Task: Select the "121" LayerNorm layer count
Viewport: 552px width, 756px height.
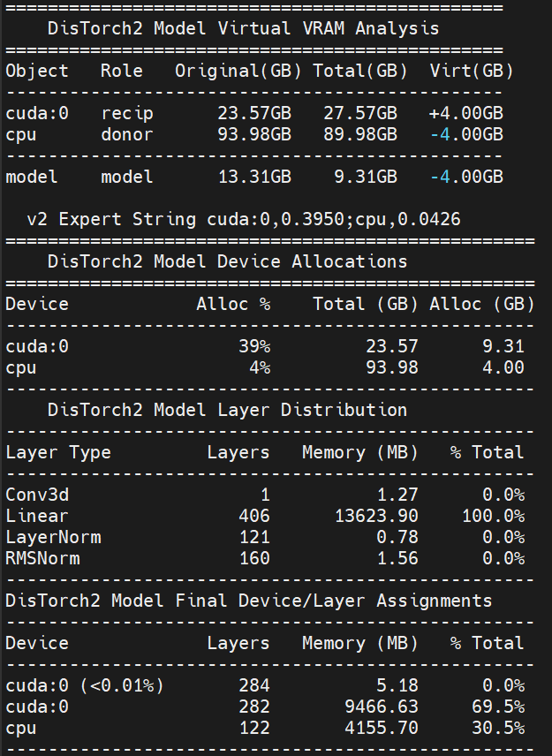Action: [x=254, y=537]
